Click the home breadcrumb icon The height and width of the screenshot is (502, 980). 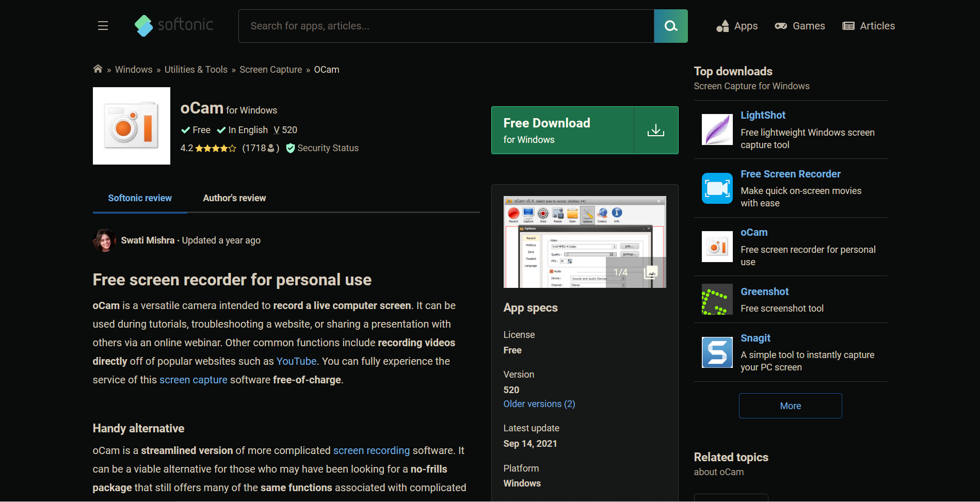point(98,69)
